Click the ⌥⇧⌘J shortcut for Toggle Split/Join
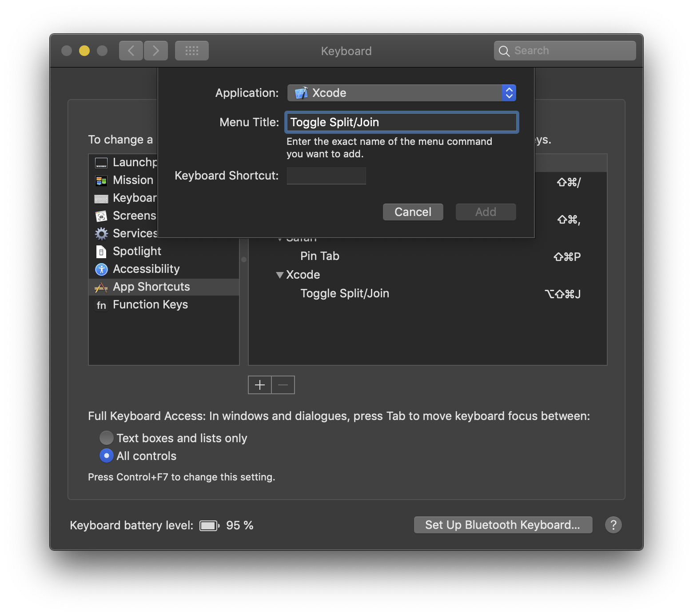The image size is (693, 616). click(563, 294)
